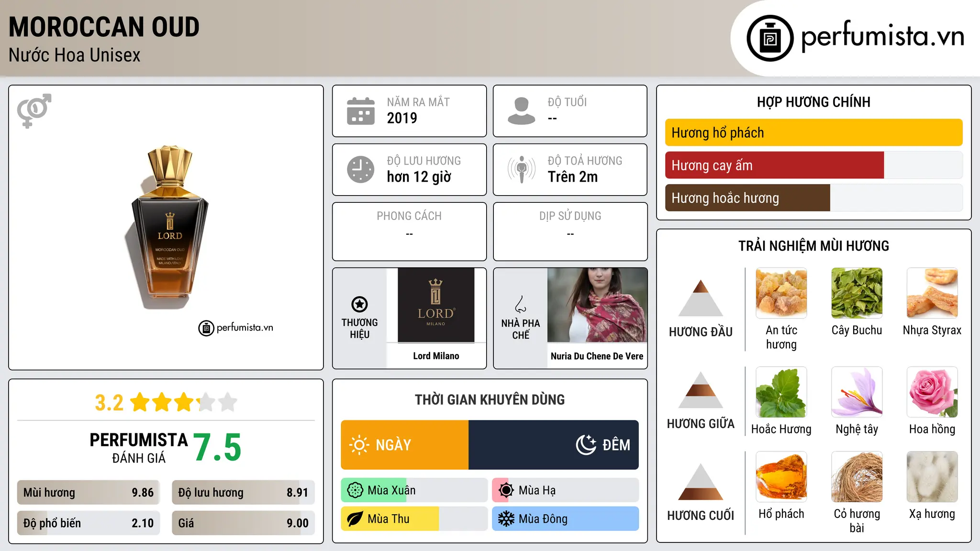
Task: Click the sillage value Trên 2m
Action: (573, 176)
